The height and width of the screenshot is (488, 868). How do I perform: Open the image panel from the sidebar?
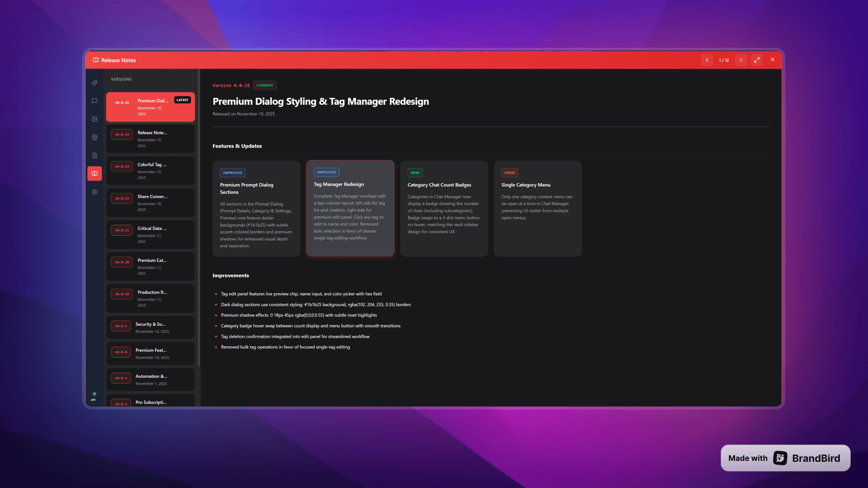[x=94, y=119]
